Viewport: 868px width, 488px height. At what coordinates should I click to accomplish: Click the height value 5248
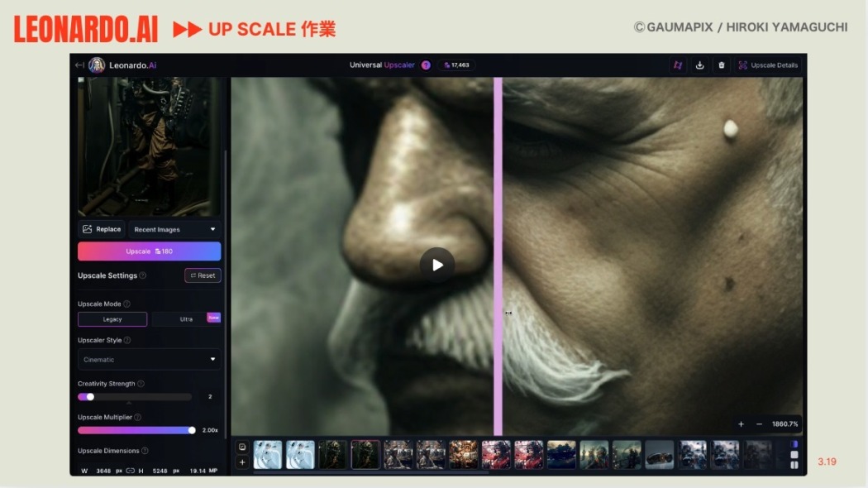(160, 471)
